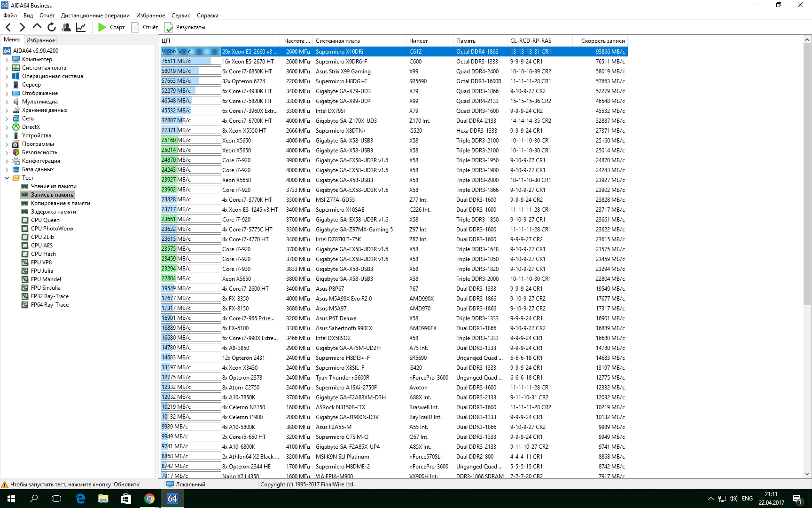Screen dimensions: 812x508
Task: Select the CPU ZLib benchmark icon
Action: 25,237
